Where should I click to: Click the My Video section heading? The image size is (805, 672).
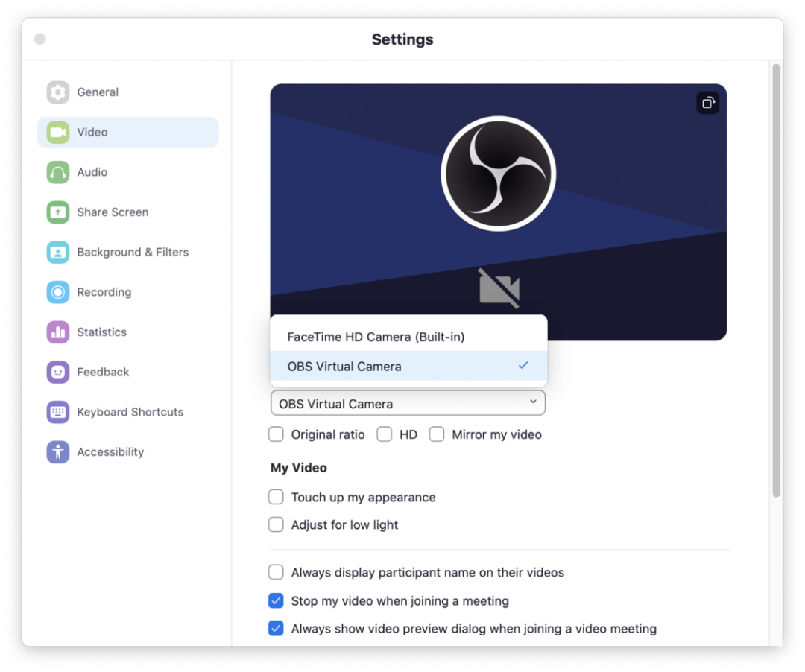pyautogui.click(x=299, y=468)
